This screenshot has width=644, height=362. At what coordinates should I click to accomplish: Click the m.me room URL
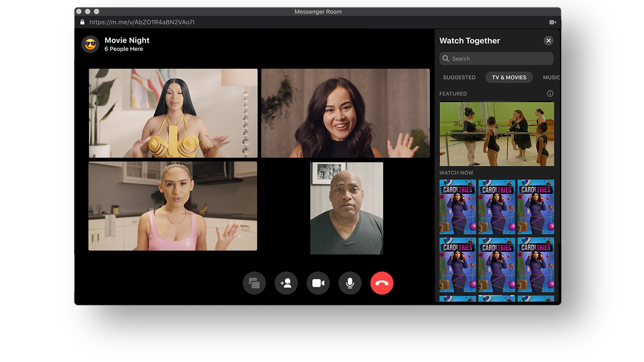point(142,22)
